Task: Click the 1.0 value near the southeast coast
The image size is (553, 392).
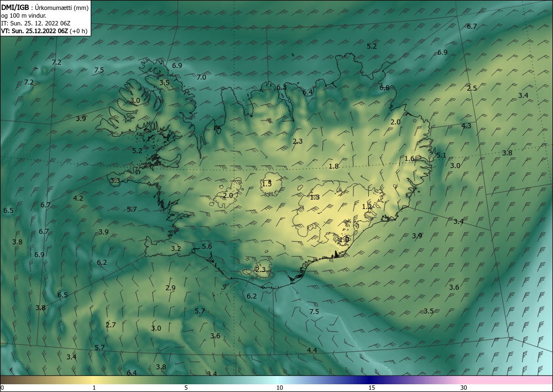Action: pos(344,240)
